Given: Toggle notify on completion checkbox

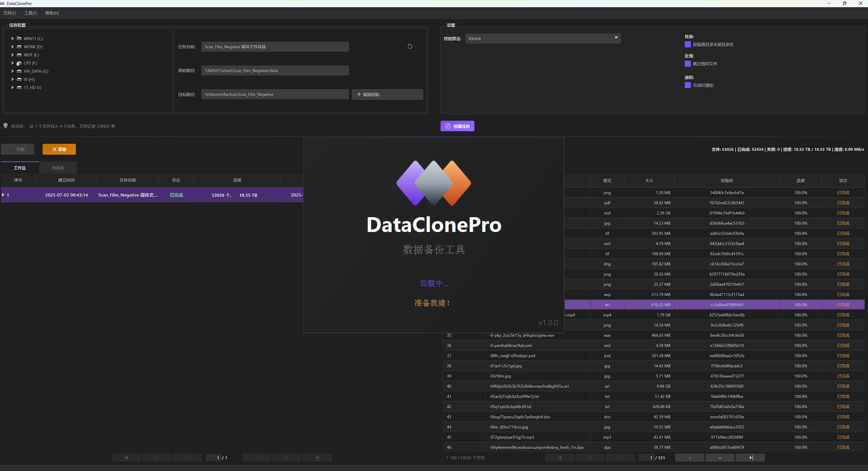Looking at the screenshot, I should click(688, 85).
